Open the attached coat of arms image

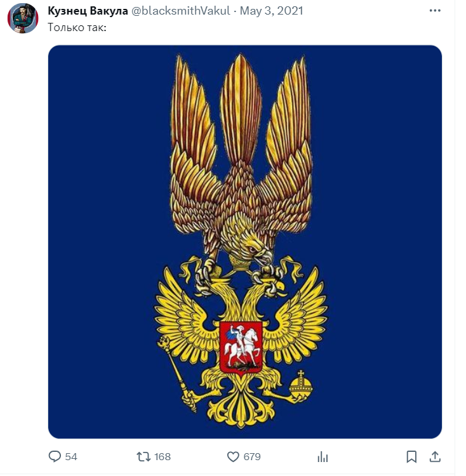point(244,242)
